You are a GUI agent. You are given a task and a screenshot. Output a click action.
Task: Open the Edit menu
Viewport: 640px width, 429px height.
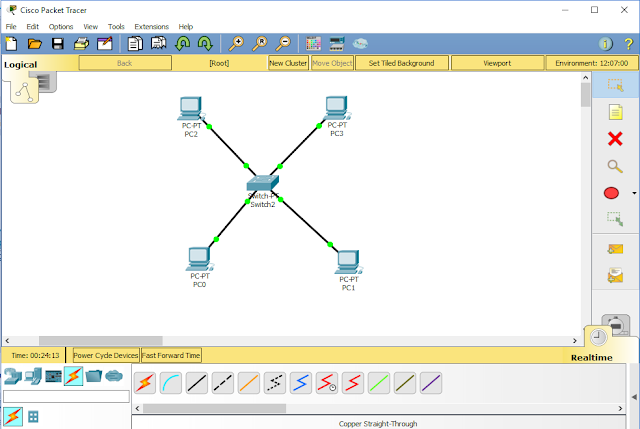pos(32,27)
